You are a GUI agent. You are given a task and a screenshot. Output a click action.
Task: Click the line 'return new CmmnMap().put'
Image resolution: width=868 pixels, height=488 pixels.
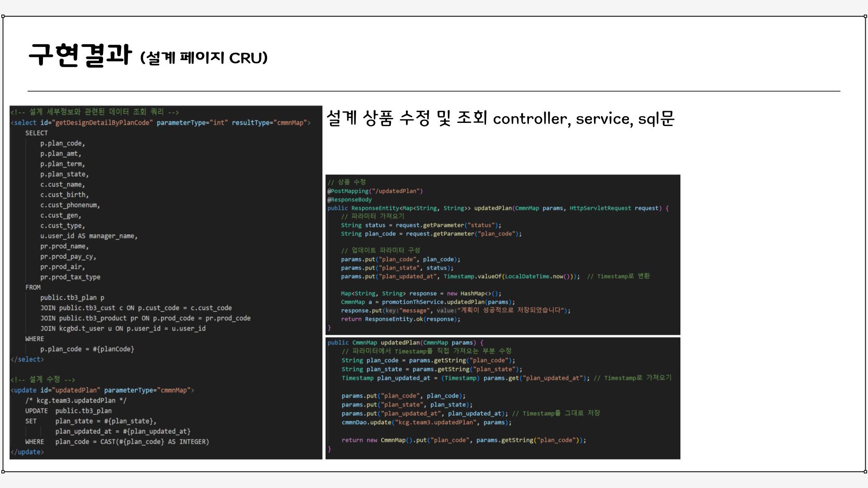(464, 440)
